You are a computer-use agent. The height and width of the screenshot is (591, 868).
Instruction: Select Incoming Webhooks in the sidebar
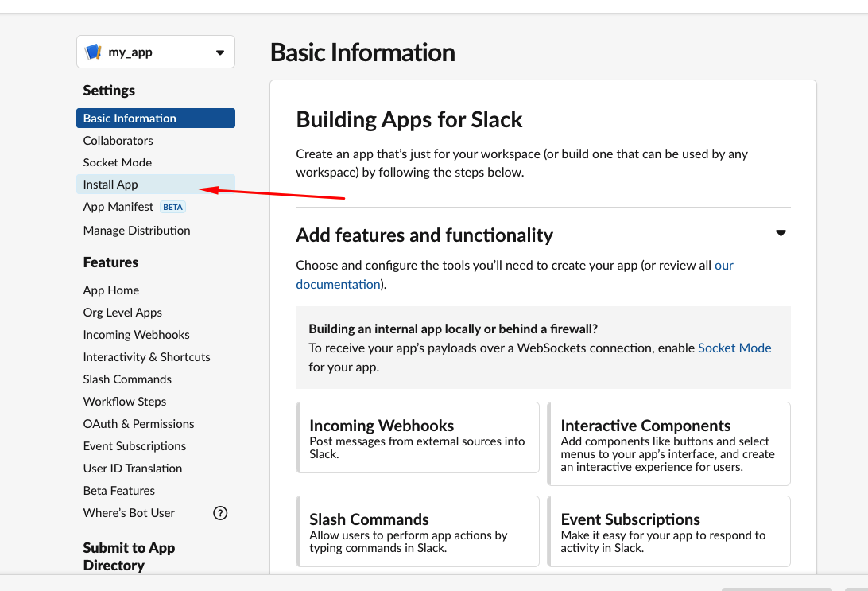point(136,335)
